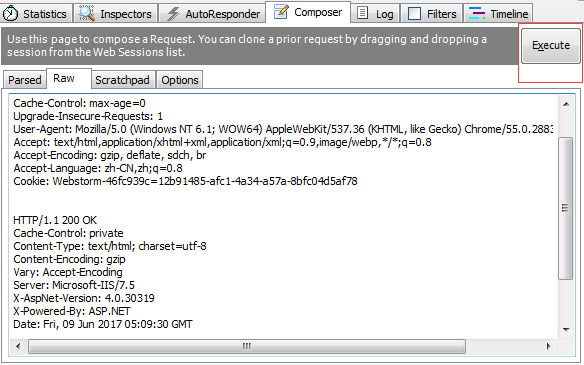
Task: Click the Log document icon
Action: point(362,13)
